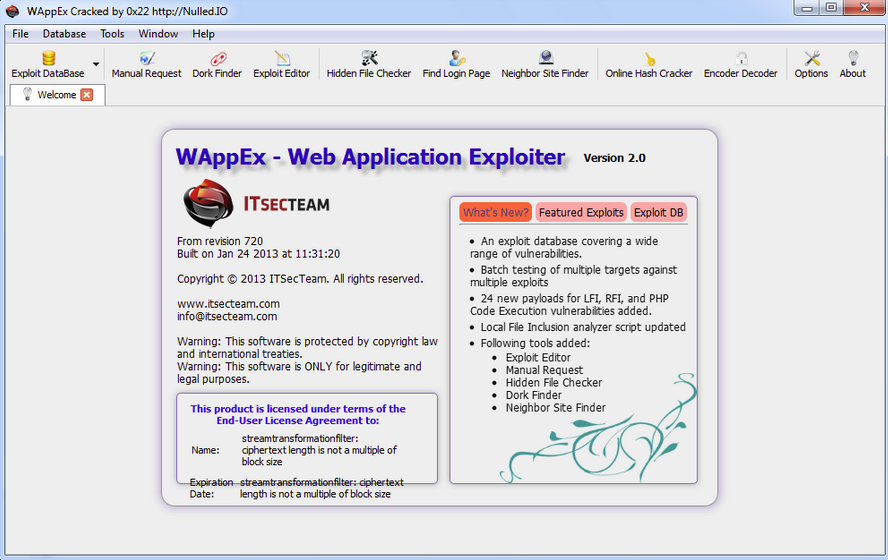
Task: Click the "Hidden File Checker" bullet item
Action: pyautogui.click(x=554, y=382)
